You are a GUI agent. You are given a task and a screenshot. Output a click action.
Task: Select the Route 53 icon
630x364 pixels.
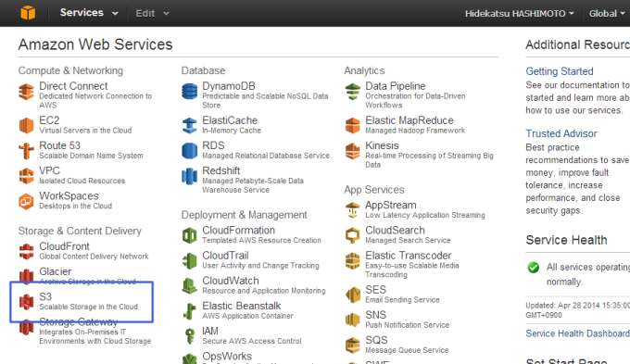pos(27,151)
